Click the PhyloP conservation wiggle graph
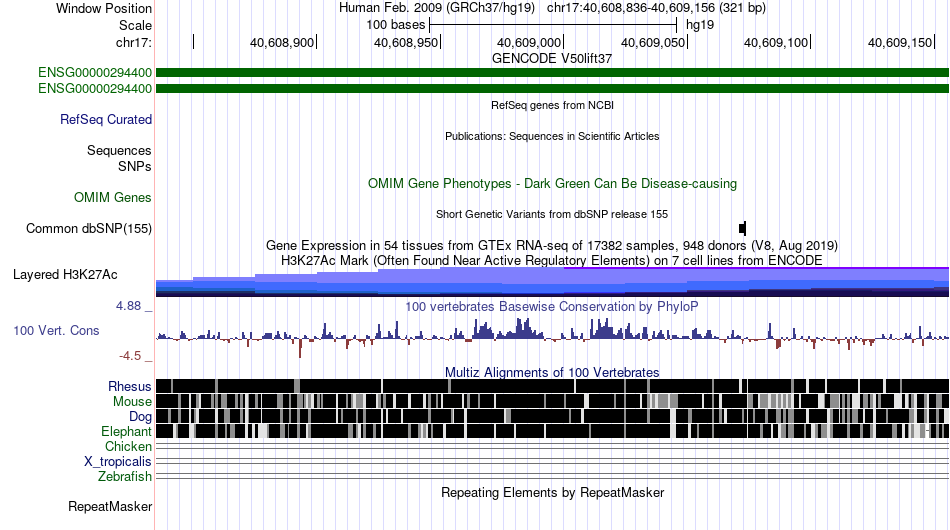The image size is (950, 530). coord(553,336)
